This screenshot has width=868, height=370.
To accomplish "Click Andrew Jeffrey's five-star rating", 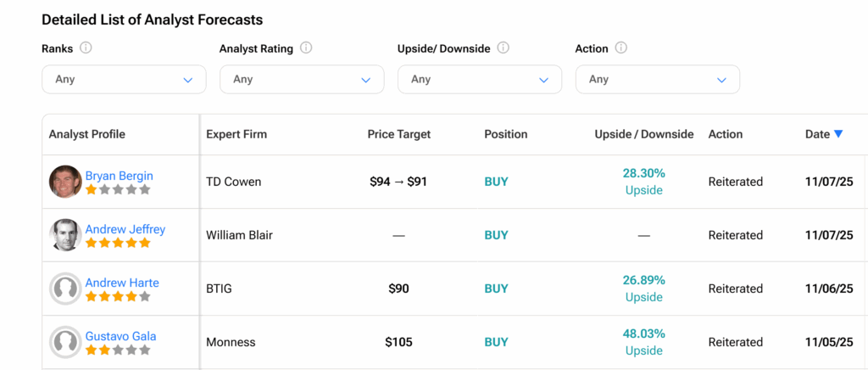I will pyautogui.click(x=118, y=243).
